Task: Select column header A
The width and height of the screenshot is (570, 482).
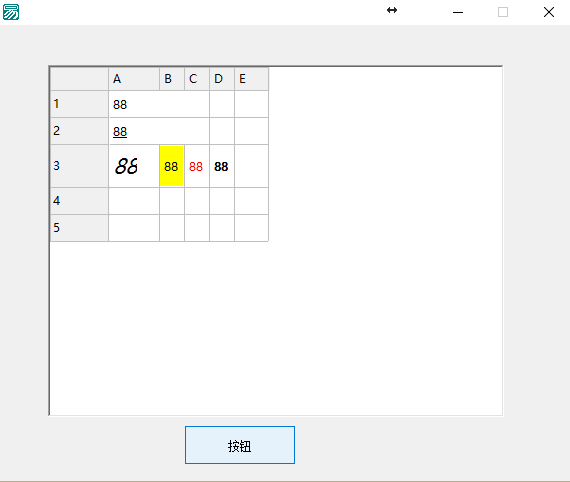Action: point(134,79)
